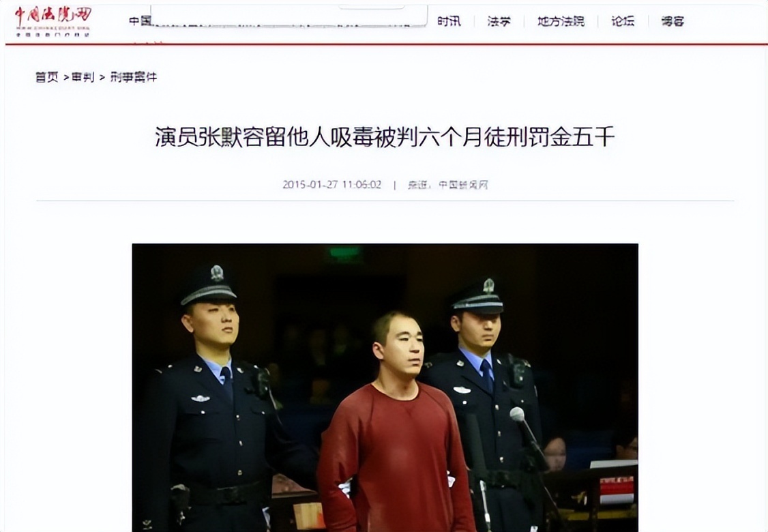Click the separator between date and source
The height and width of the screenshot is (532, 768).
coord(395,185)
